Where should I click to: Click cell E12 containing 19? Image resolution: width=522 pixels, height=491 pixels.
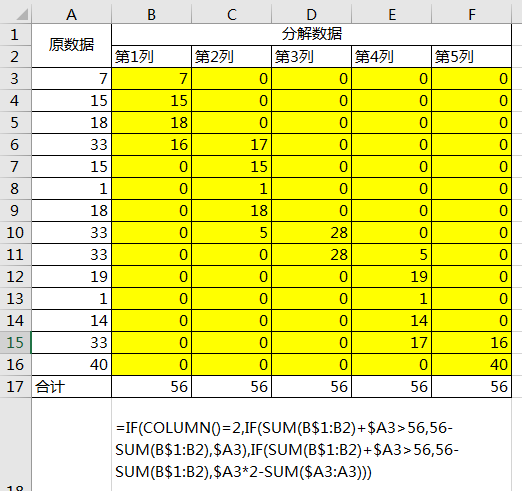[391, 277]
